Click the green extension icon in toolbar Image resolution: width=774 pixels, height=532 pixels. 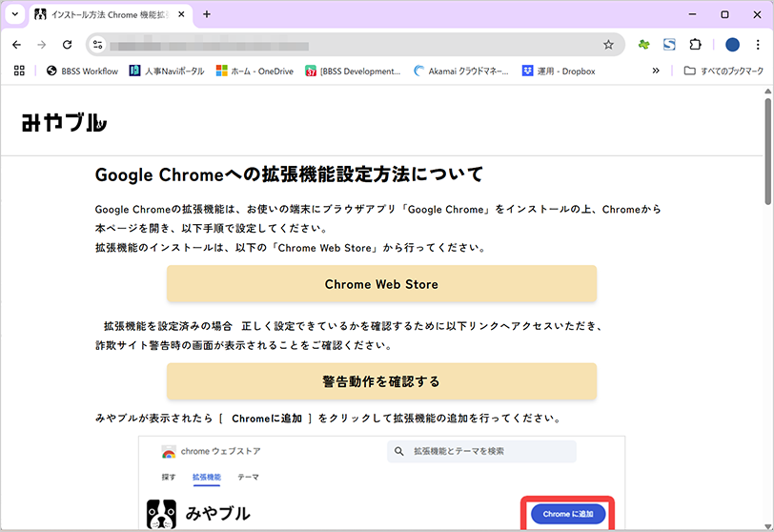[x=644, y=45]
